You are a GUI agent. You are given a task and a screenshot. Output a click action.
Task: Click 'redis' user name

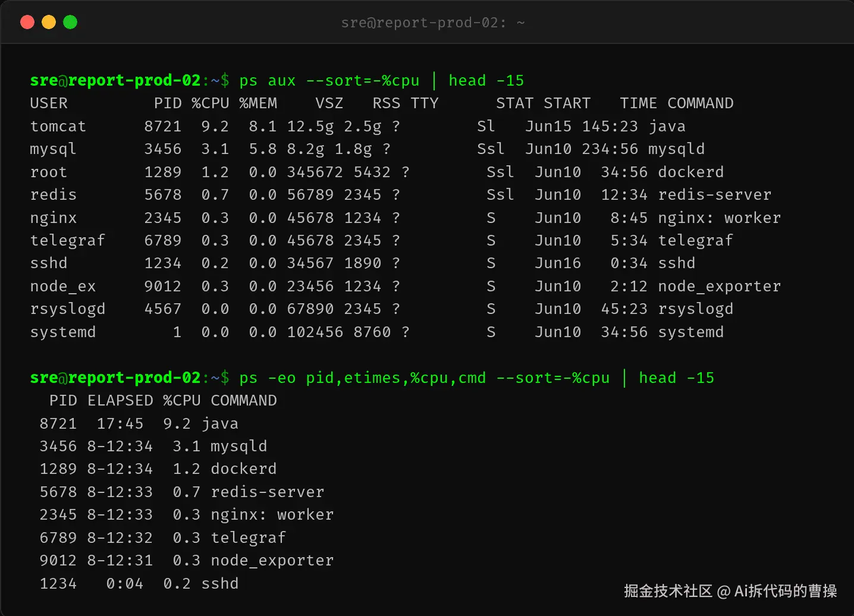(x=54, y=194)
